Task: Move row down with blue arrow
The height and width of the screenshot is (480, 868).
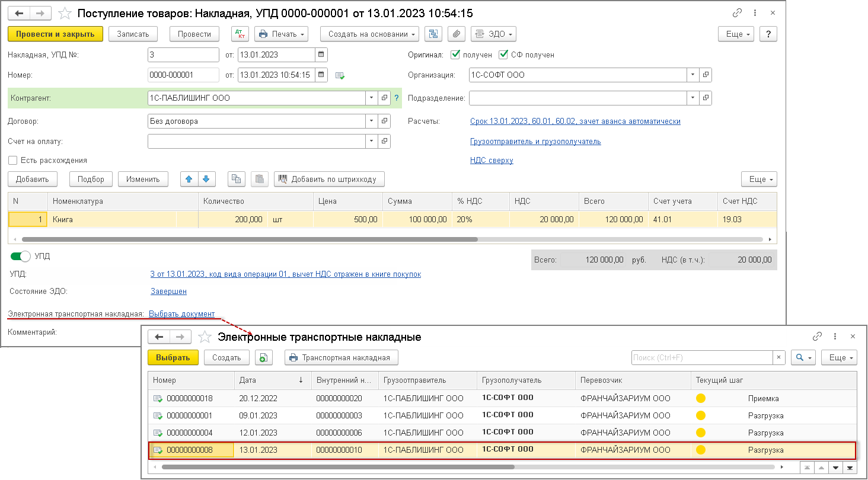Action: [206, 179]
